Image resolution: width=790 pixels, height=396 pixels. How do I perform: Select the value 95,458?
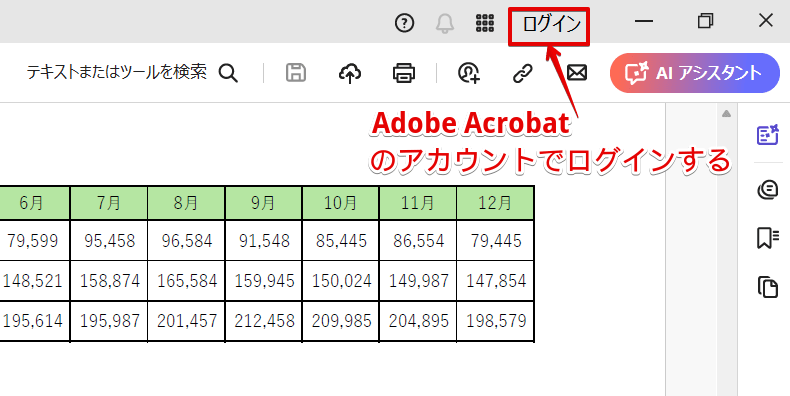click(x=110, y=241)
